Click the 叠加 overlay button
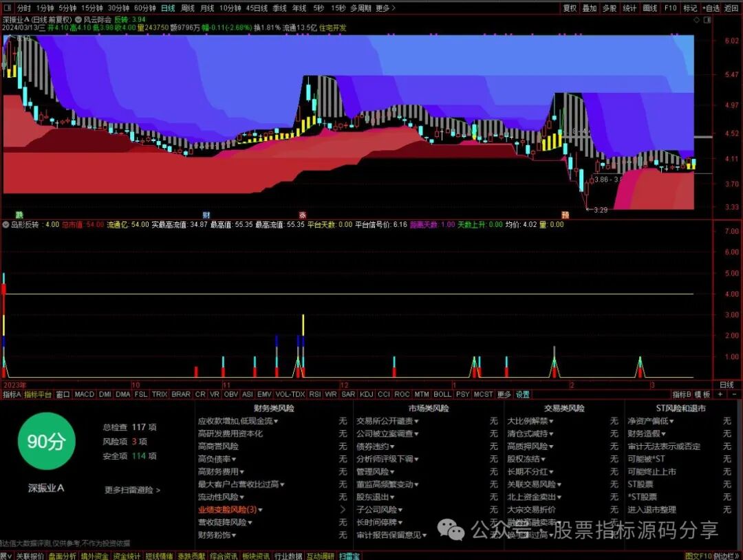This screenshot has height=560, width=743. (590, 8)
